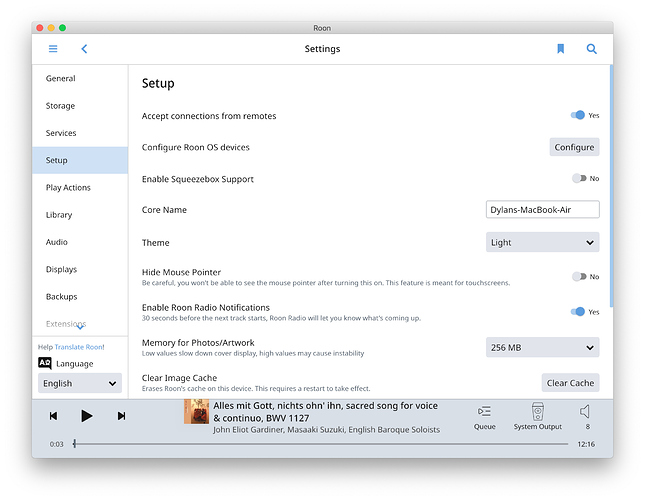Disable Roon Radio Notifications toggle
Screen dimensions: 645x500
[x=578, y=312]
